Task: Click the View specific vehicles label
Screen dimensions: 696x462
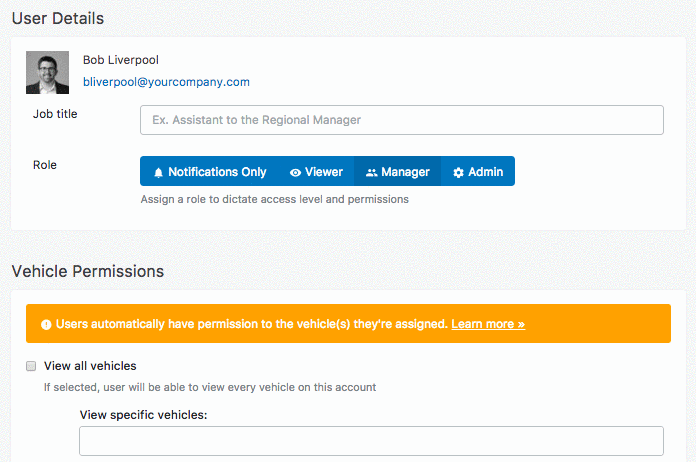Action: [143, 414]
